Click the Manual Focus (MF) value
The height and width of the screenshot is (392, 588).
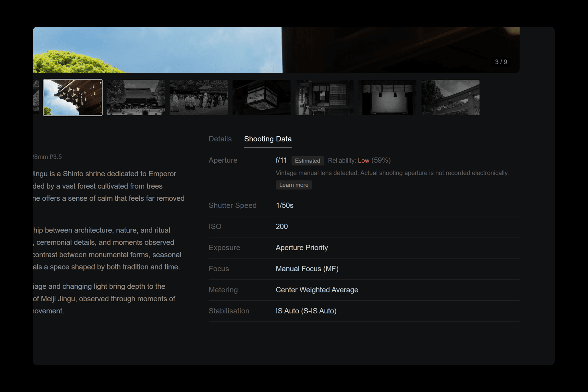pos(307,269)
